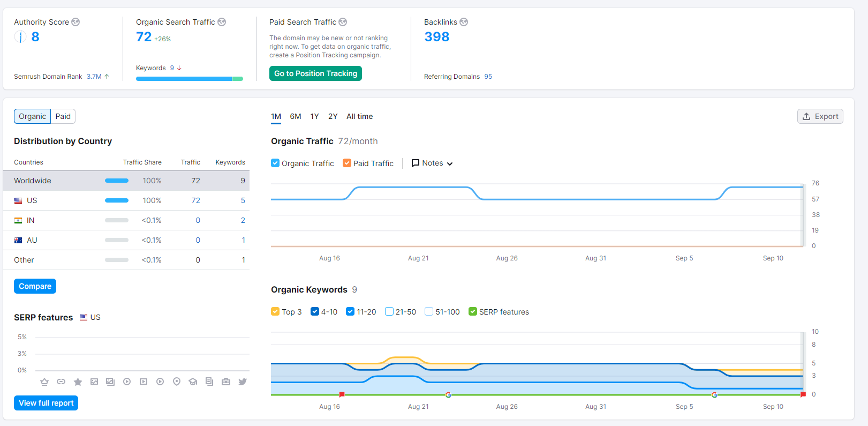Click the US flag in the countries table
The image size is (868, 426).
click(18, 200)
